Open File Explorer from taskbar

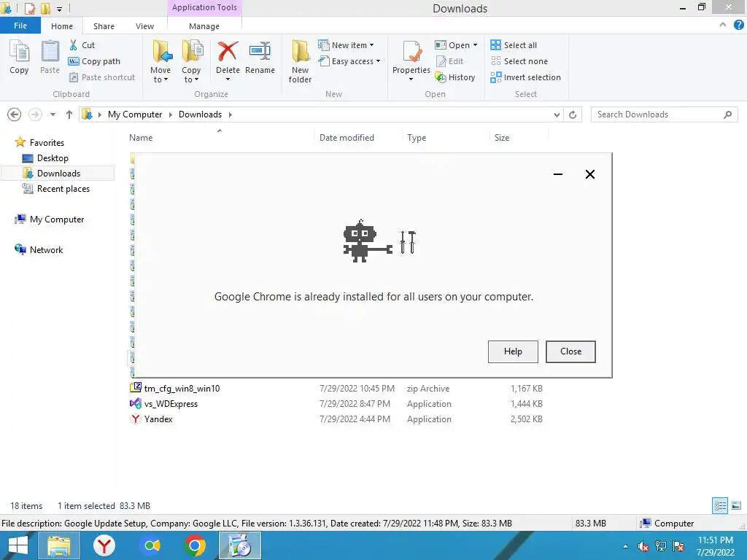click(x=58, y=545)
